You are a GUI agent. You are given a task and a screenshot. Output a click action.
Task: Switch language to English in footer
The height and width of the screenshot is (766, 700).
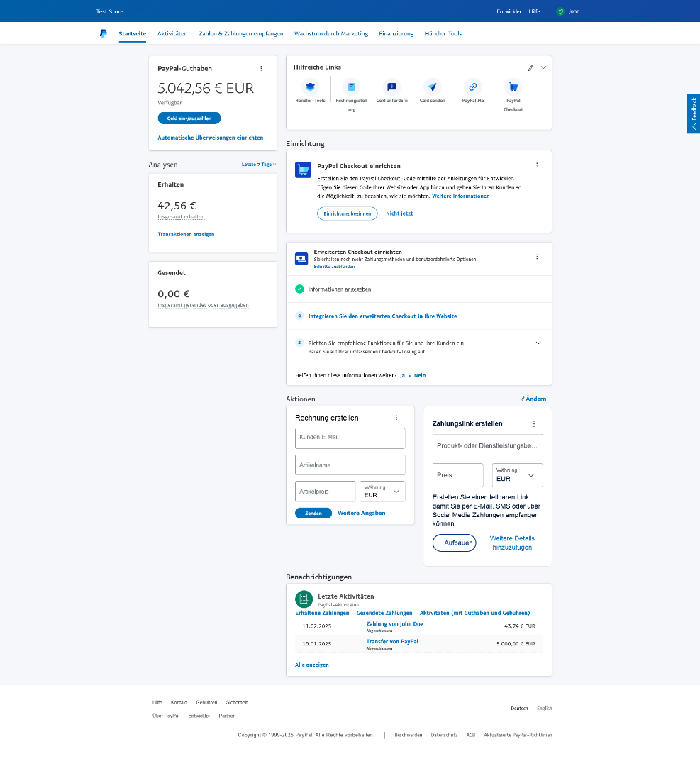pyautogui.click(x=545, y=709)
